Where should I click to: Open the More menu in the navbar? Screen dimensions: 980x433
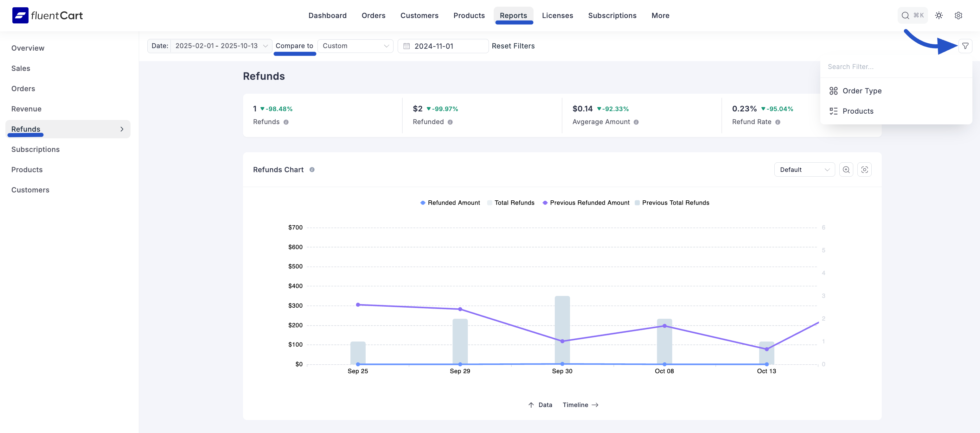660,15
